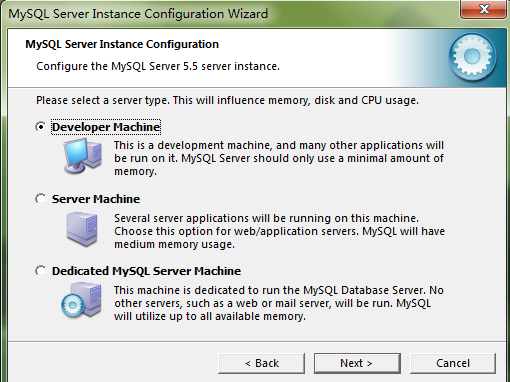Go to the next wizard step with Next
The width and height of the screenshot is (510, 382).
[x=357, y=363]
